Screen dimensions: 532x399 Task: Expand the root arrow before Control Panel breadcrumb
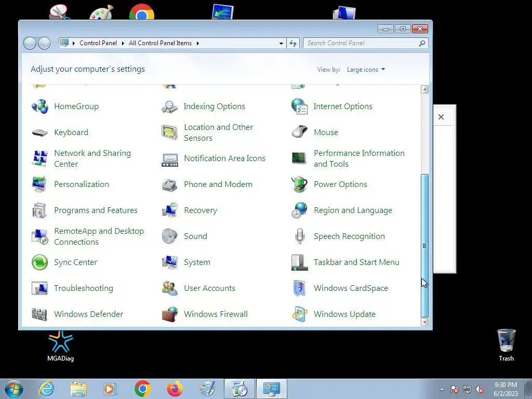coord(74,43)
